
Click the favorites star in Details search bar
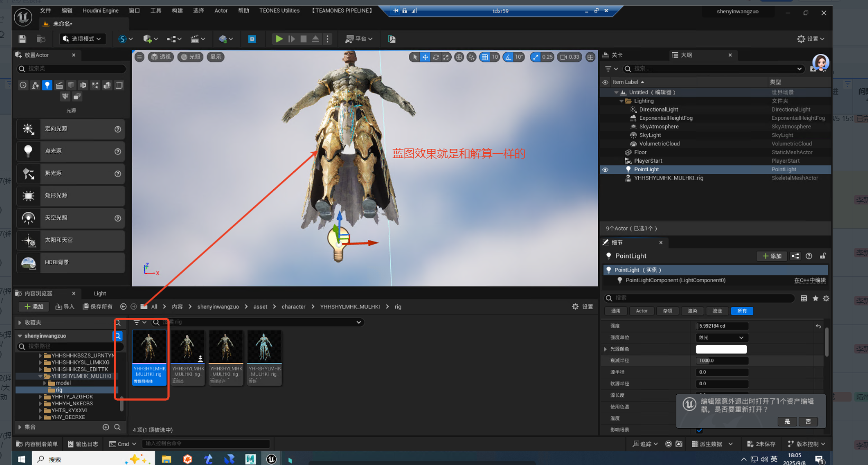[x=815, y=299]
